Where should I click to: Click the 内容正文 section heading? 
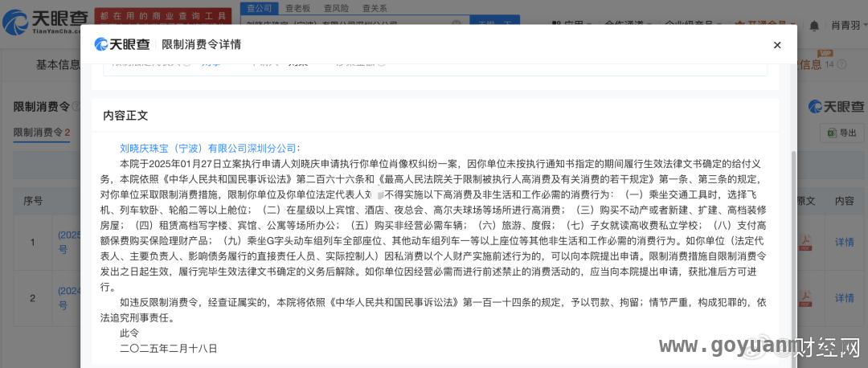[x=125, y=116]
